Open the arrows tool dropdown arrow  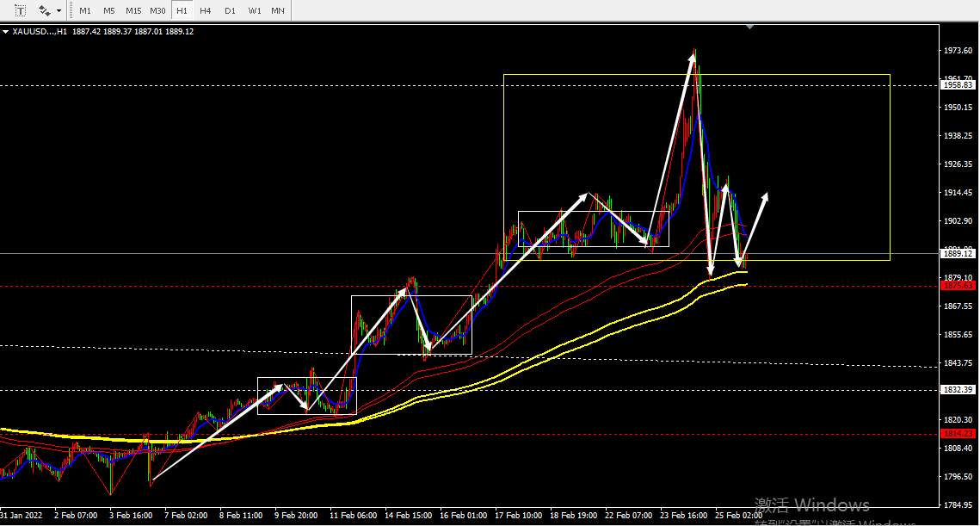(59, 10)
